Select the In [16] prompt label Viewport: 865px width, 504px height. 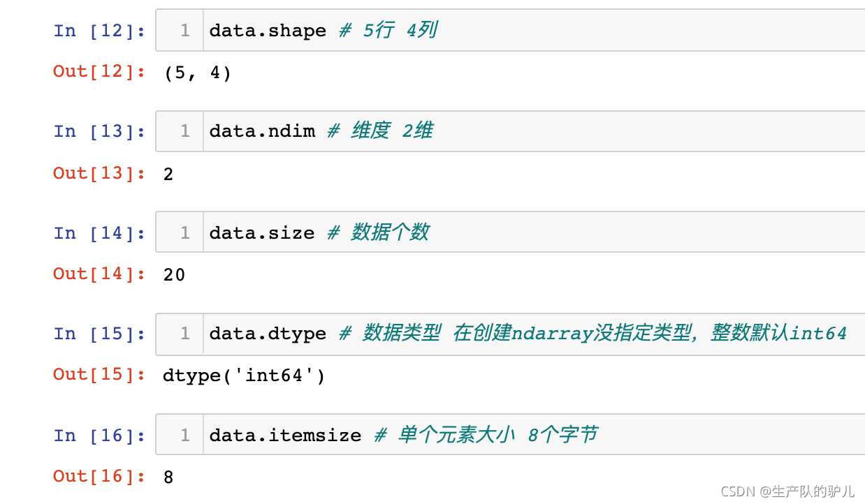[100, 436]
